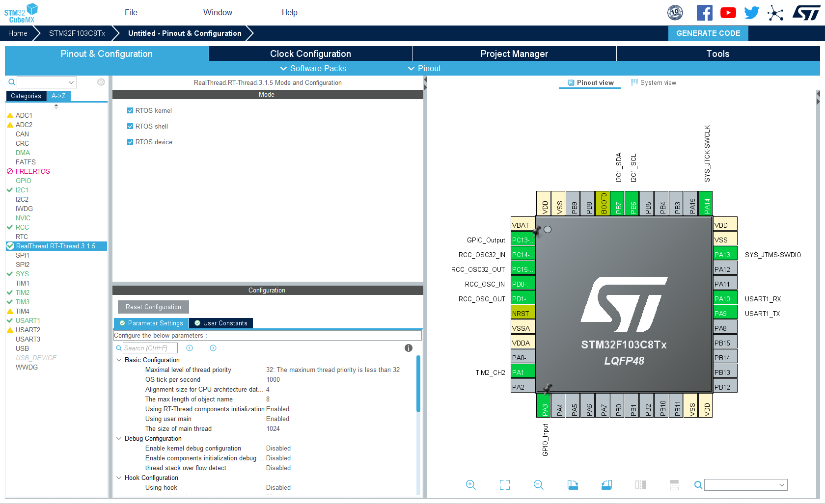Toggle vertical split view icon
825x504 pixels.
(x=640, y=485)
